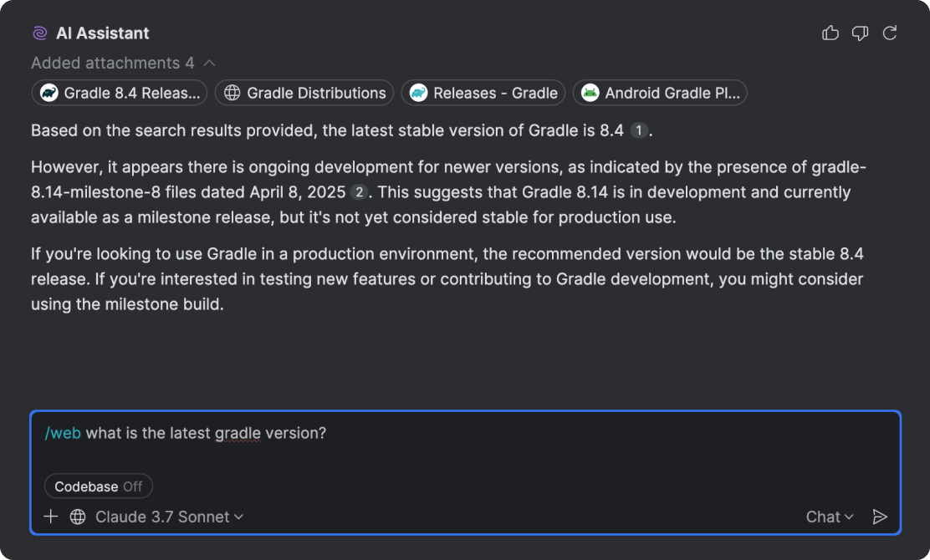
Task: Click the thumbs down icon
Action: tap(860, 33)
